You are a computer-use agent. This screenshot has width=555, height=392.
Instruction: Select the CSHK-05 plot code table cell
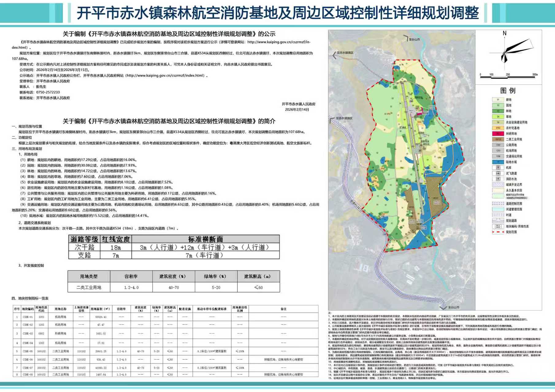(x=28, y=351)
